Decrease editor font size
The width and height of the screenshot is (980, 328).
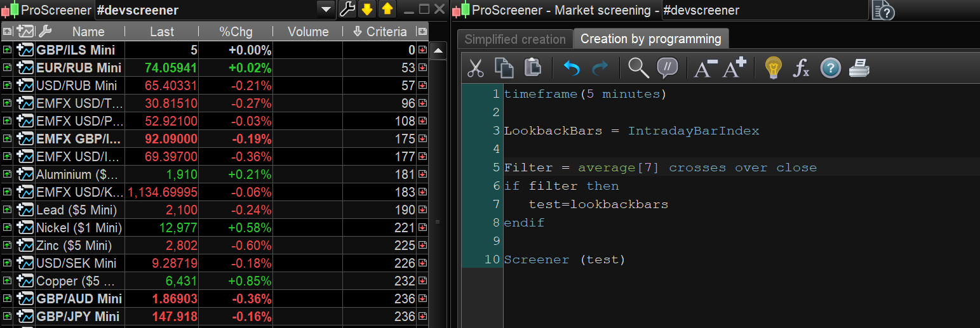pyautogui.click(x=705, y=68)
